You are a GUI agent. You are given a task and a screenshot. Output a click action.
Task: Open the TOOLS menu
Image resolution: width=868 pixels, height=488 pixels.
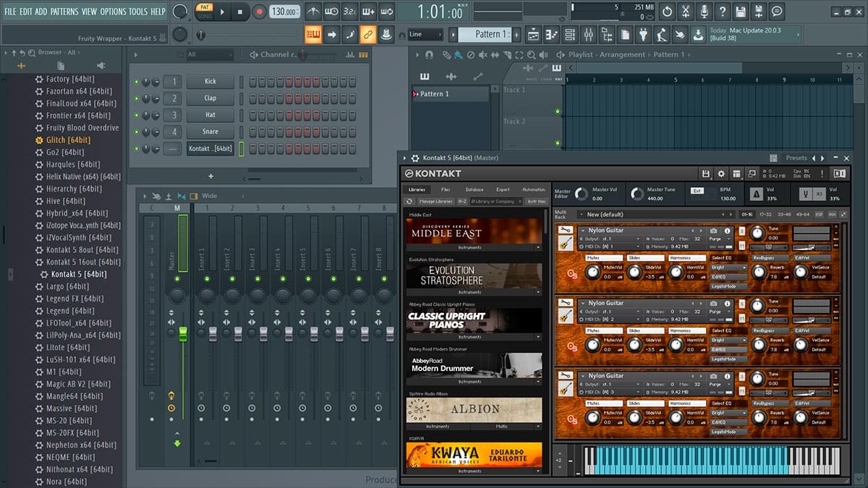coord(137,12)
